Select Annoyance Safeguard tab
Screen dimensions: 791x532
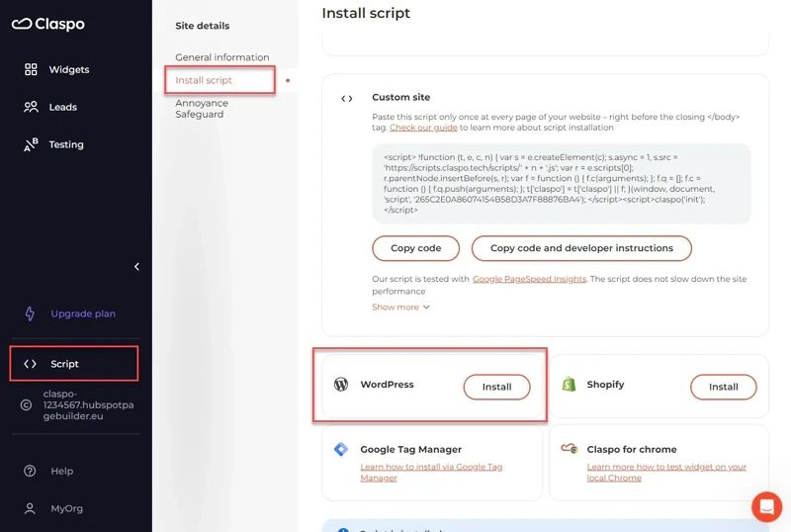click(x=202, y=109)
